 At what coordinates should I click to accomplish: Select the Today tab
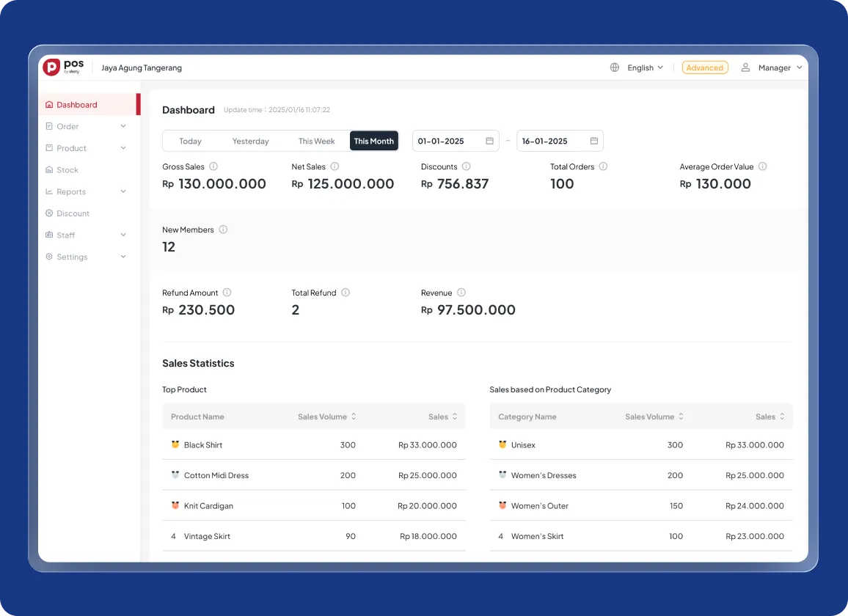tap(190, 141)
